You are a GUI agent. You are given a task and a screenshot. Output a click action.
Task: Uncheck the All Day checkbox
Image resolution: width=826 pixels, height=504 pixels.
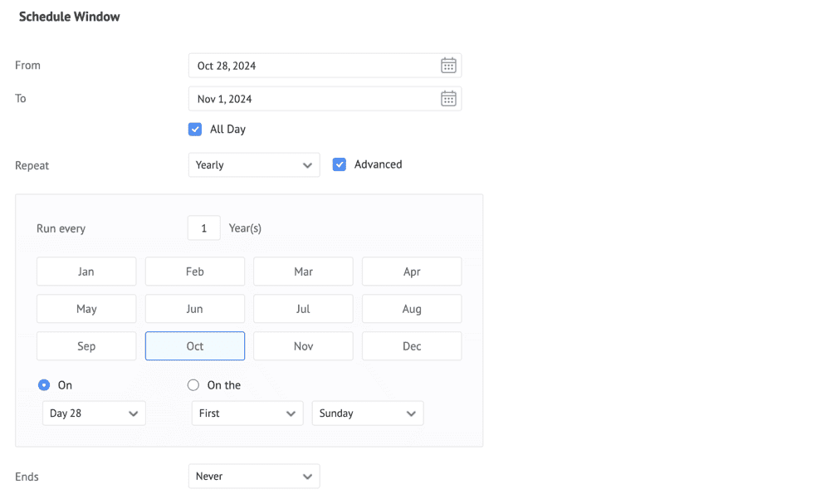point(195,130)
